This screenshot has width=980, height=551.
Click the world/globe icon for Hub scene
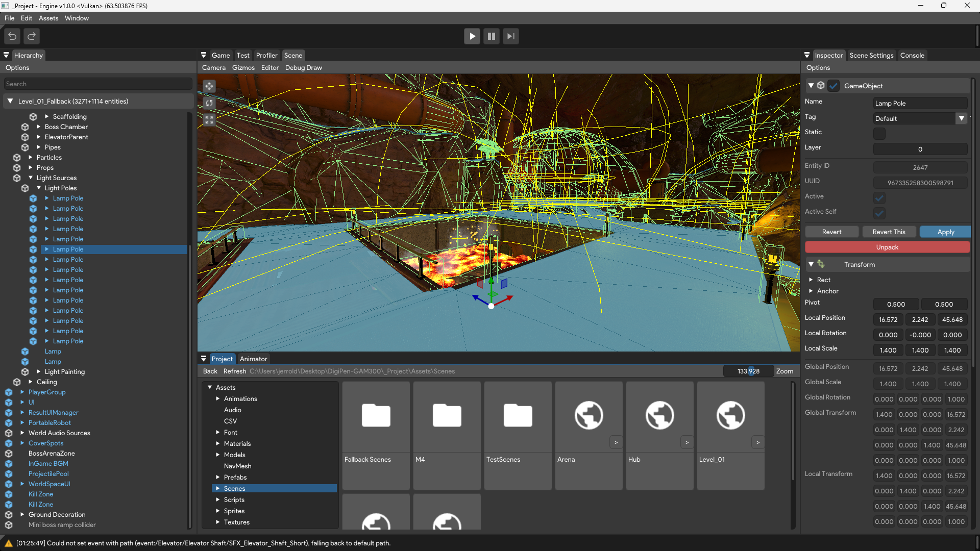point(659,415)
